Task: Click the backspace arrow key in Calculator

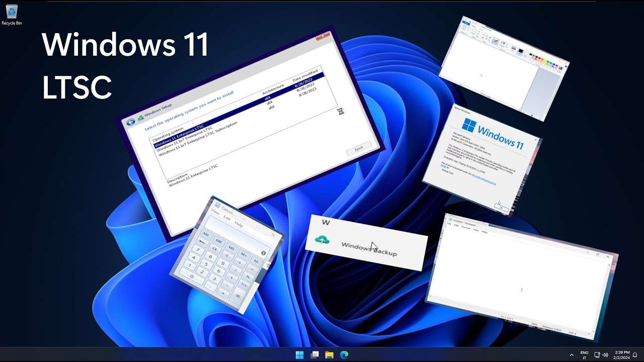Action: (202, 242)
